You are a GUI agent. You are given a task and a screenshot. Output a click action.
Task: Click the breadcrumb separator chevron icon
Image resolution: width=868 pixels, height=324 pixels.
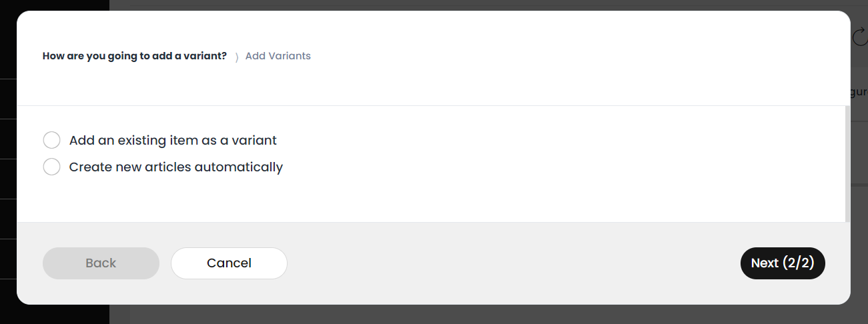click(237, 57)
